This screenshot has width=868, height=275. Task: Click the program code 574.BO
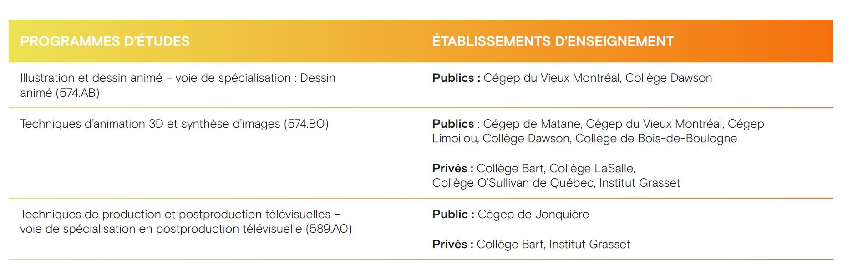(x=306, y=124)
